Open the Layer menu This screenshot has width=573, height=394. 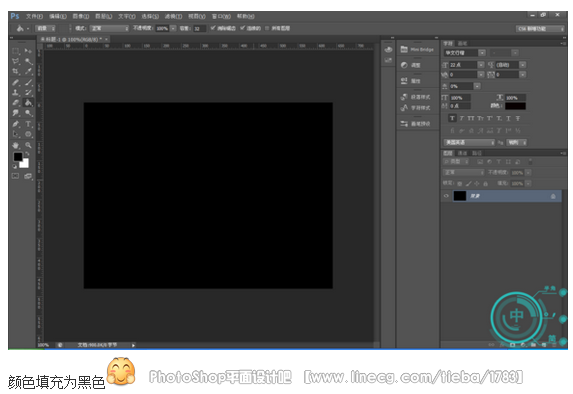[104, 16]
